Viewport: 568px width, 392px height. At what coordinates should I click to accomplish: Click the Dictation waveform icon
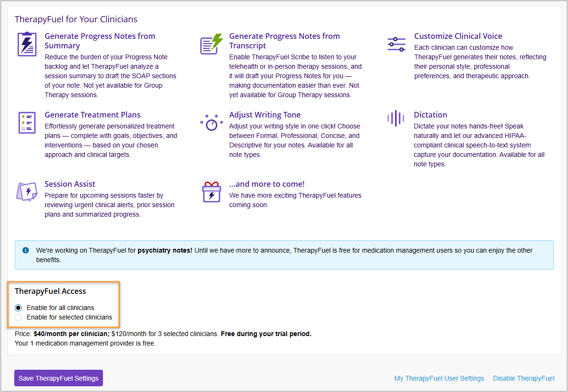pos(396,118)
